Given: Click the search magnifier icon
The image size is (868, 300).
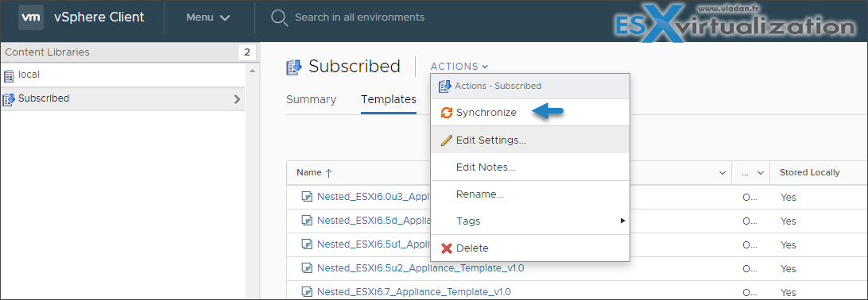Looking at the screenshot, I should tap(278, 17).
